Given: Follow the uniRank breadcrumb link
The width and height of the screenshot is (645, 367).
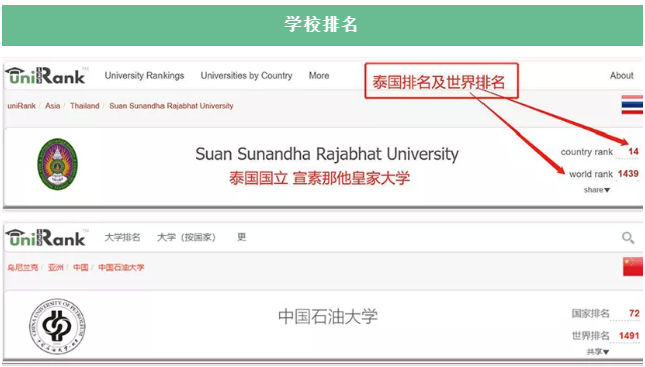Looking at the screenshot, I should [x=21, y=106].
